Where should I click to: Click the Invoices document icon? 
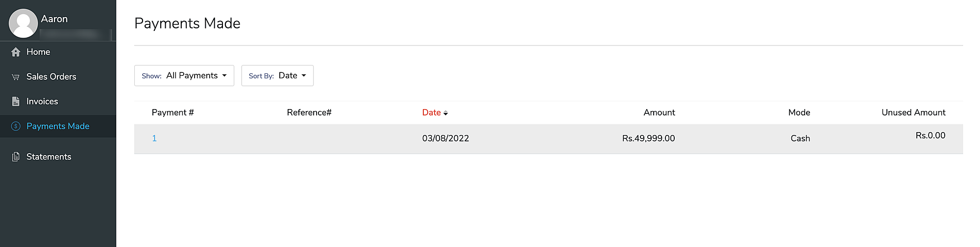tap(16, 101)
